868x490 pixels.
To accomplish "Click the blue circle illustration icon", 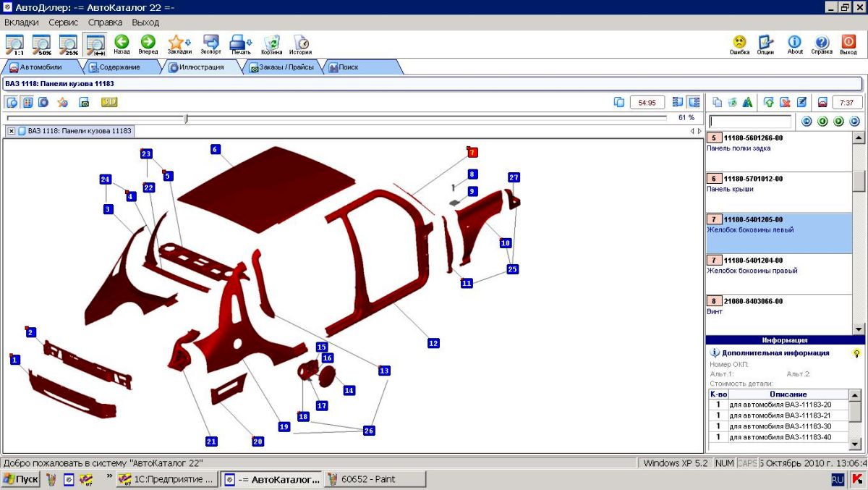I will pyautogui.click(x=43, y=102).
